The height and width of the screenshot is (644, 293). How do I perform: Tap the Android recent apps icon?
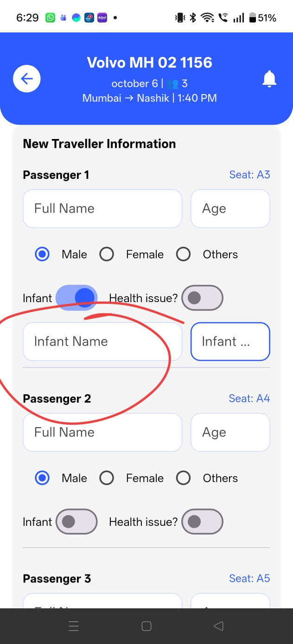tap(74, 626)
